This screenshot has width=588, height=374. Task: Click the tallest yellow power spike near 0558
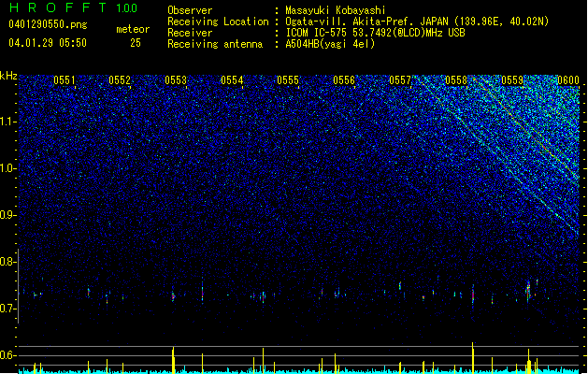click(x=473, y=357)
